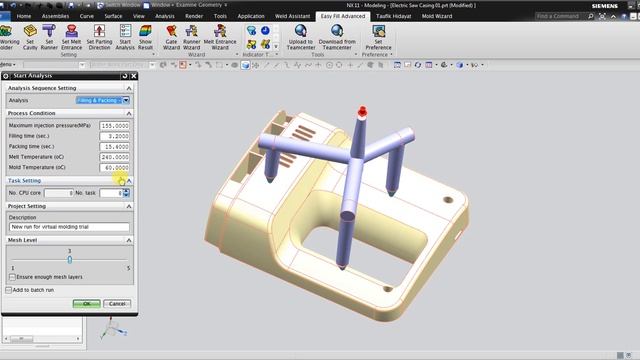
Task: Click the save icon in quick access toolbar
Action: (71, 5)
